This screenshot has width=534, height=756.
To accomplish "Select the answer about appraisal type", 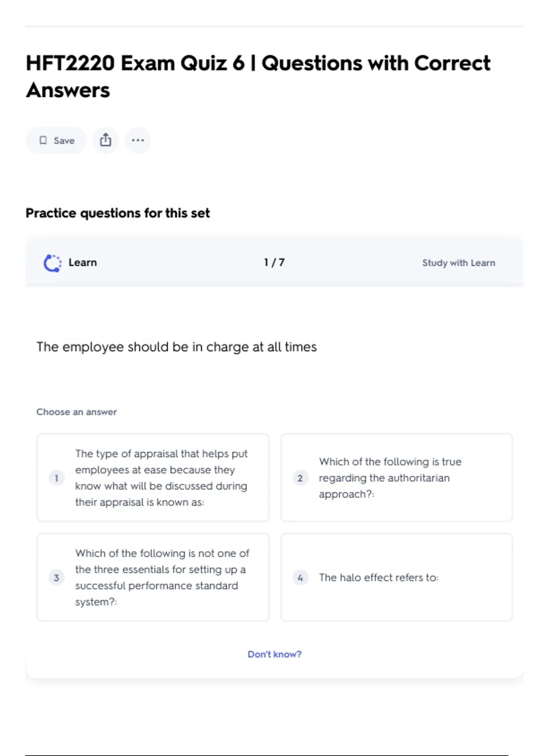I will pyautogui.click(x=161, y=478).
